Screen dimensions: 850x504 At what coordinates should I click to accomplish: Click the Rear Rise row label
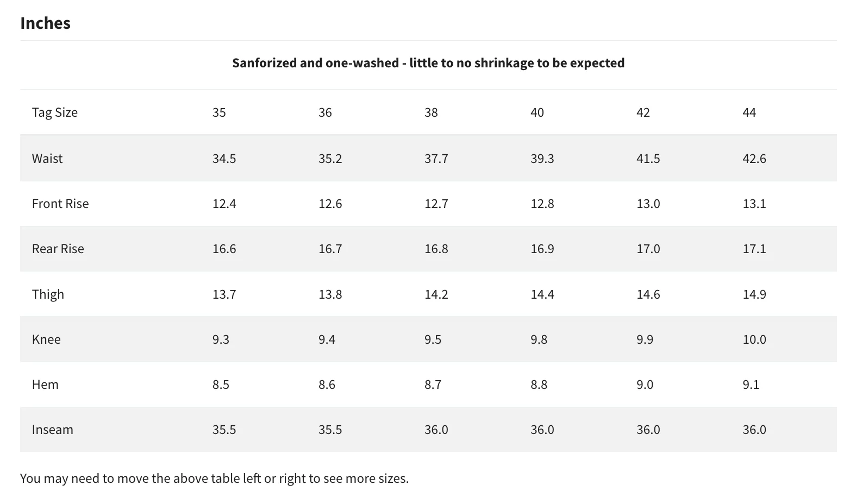pos(58,249)
